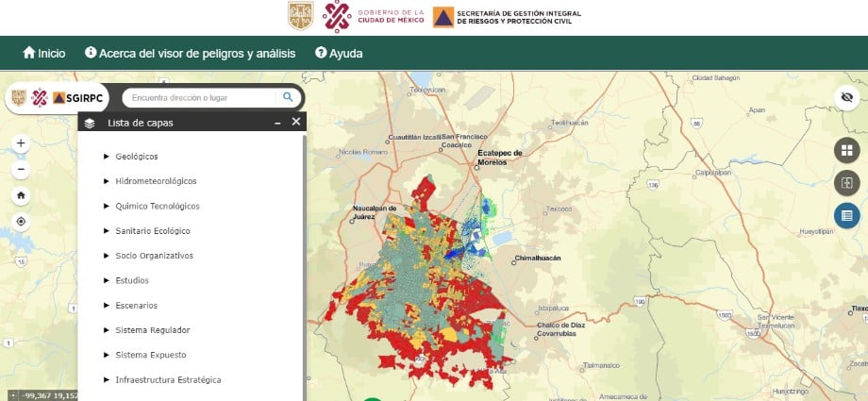Click the layer list vertical scrollbar
Image resolution: width=868 pixels, height=401 pixels.
point(304,266)
